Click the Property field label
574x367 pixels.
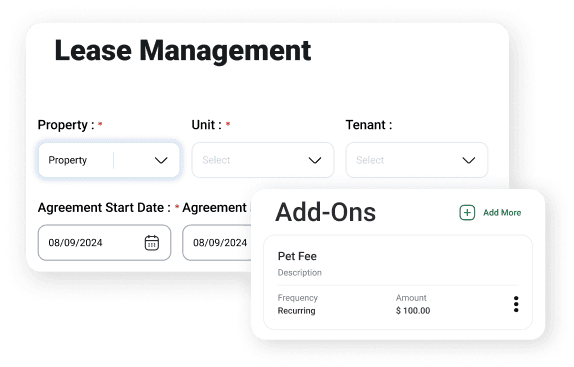(x=66, y=125)
